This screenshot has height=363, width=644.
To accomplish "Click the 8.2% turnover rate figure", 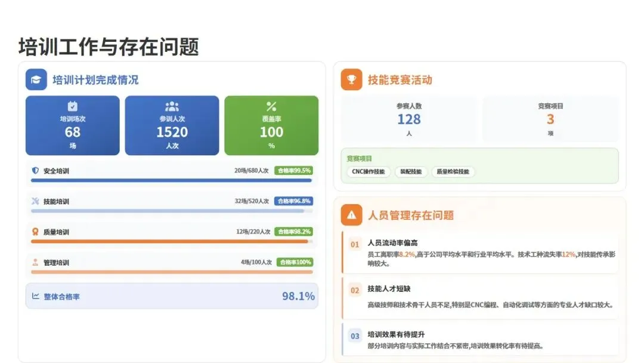I will [x=407, y=254].
